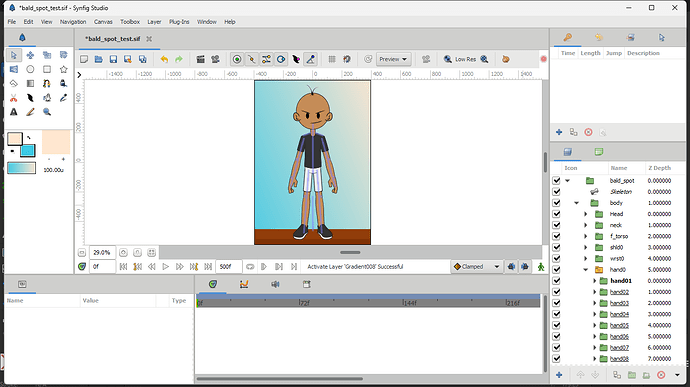Expand the neck layer group
This screenshot has width=690, height=387.
pos(586,225)
